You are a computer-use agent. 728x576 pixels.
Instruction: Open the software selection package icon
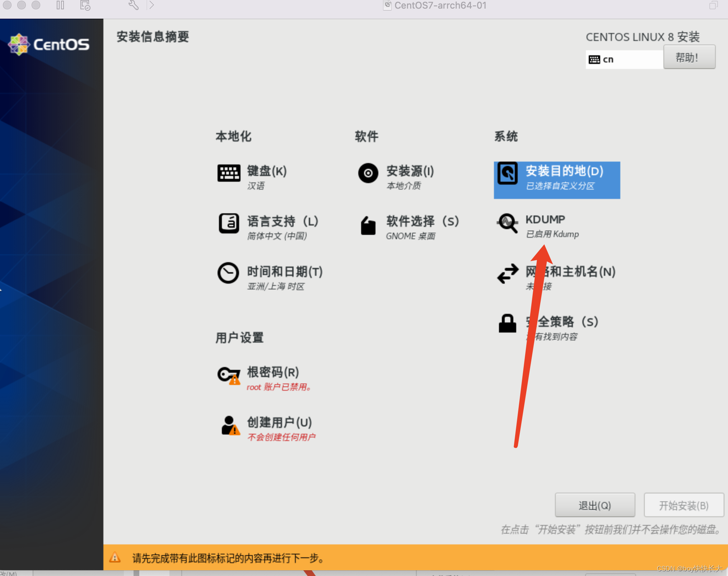[x=368, y=226]
